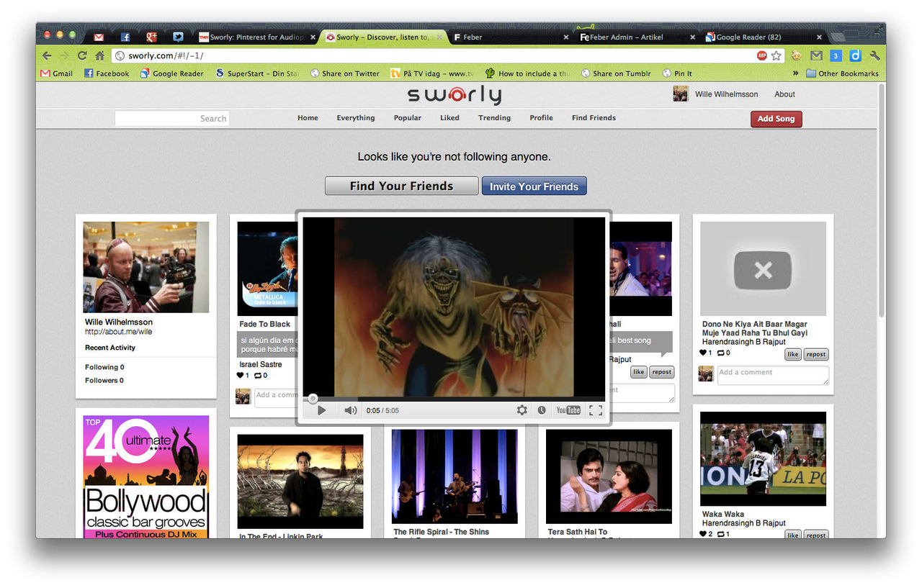Open video player settings gear
The width and height of the screenshot is (922, 588).
pyautogui.click(x=522, y=410)
